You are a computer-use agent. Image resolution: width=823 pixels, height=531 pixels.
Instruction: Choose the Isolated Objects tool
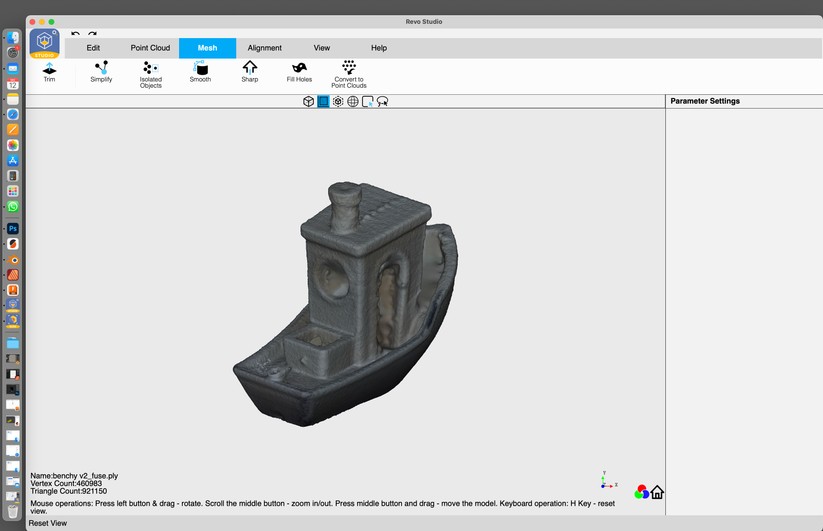click(151, 73)
